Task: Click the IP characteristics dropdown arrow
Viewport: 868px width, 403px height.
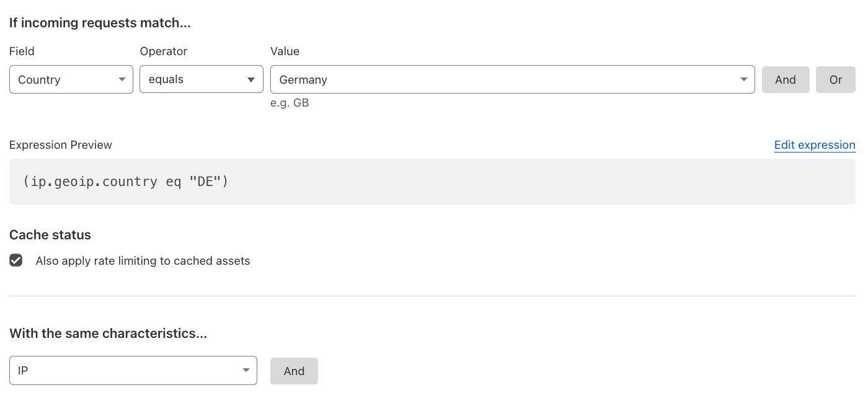Action: [246, 371]
